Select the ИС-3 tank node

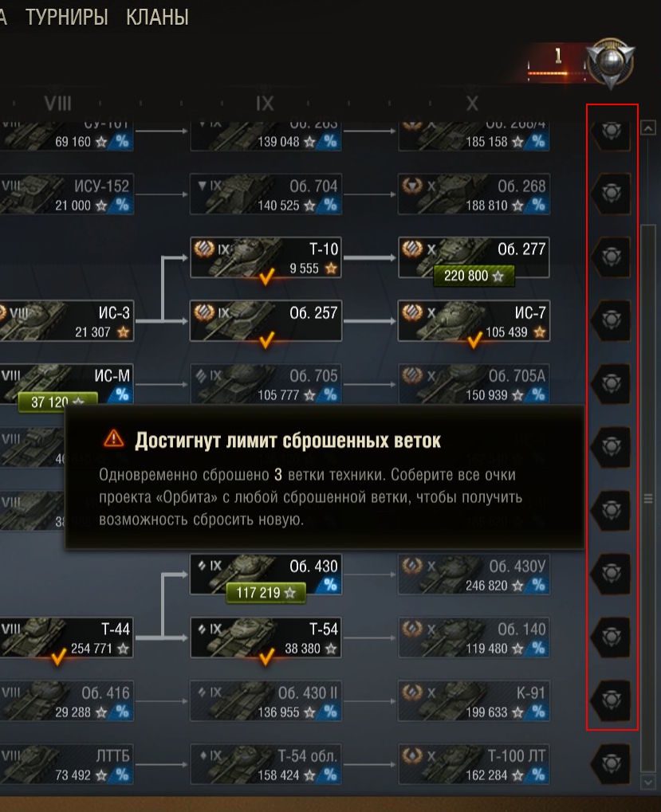[x=66, y=320]
